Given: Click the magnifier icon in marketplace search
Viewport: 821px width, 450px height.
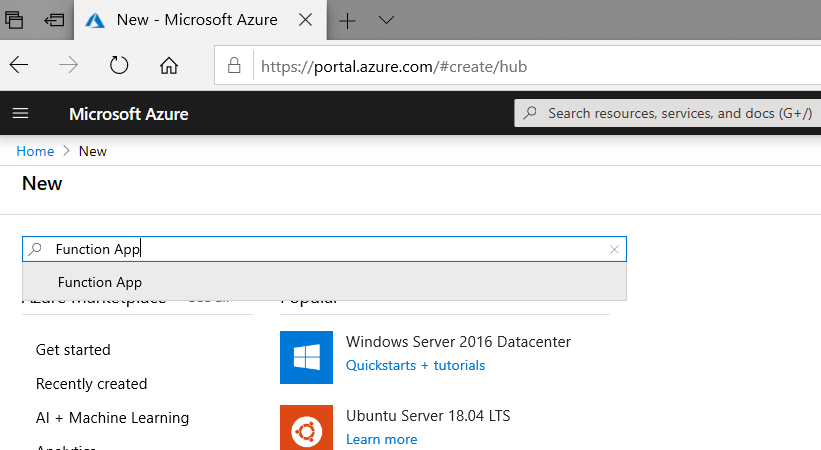Looking at the screenshot, I should point(35,249).
